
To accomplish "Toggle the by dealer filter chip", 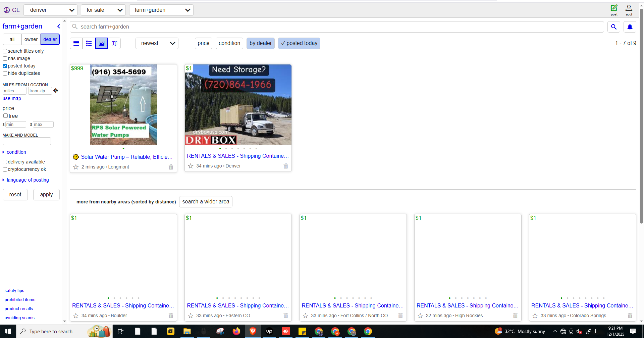I will point(261,43).
